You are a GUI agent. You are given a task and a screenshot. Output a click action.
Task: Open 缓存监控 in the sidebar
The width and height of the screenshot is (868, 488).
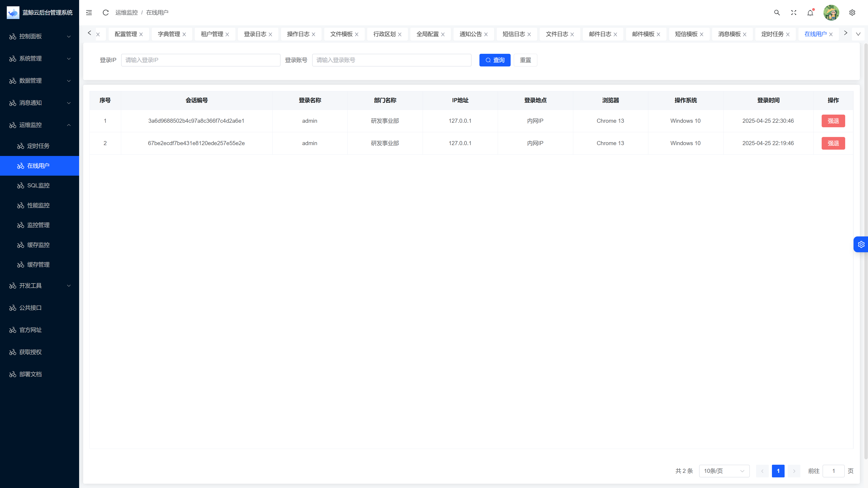click(39, 245)
